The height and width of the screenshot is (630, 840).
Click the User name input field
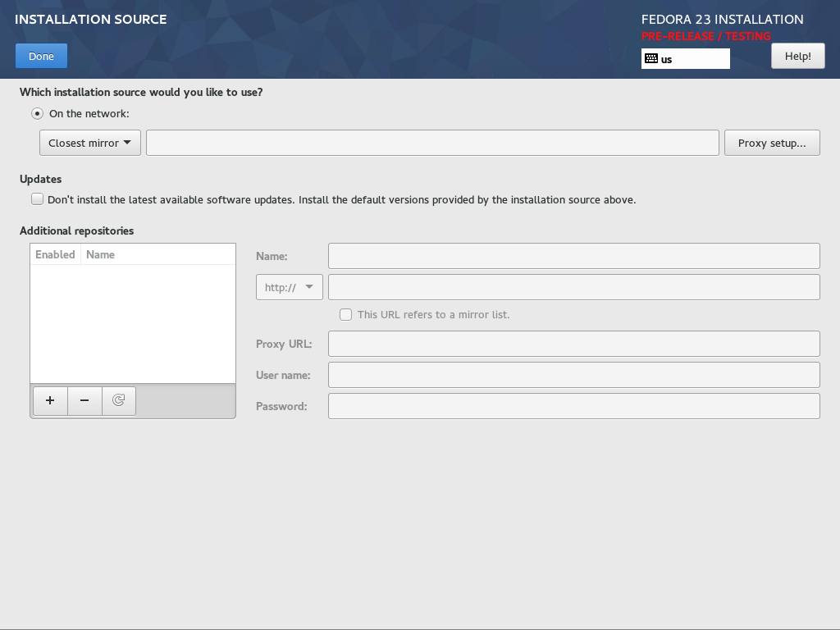click(x=573, y=375)
